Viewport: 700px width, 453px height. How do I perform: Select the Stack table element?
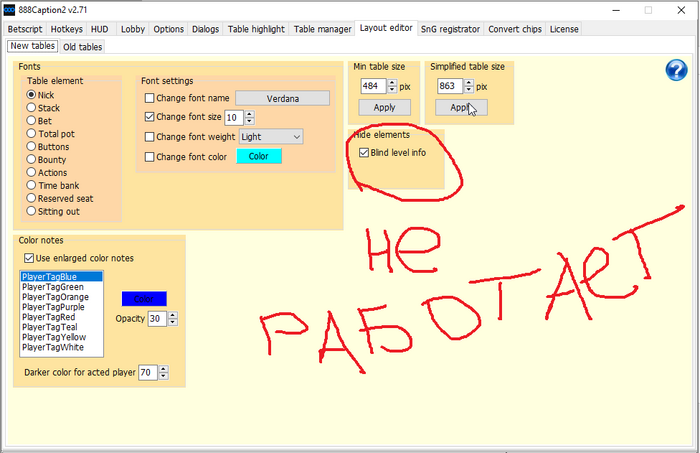(31, 108)
